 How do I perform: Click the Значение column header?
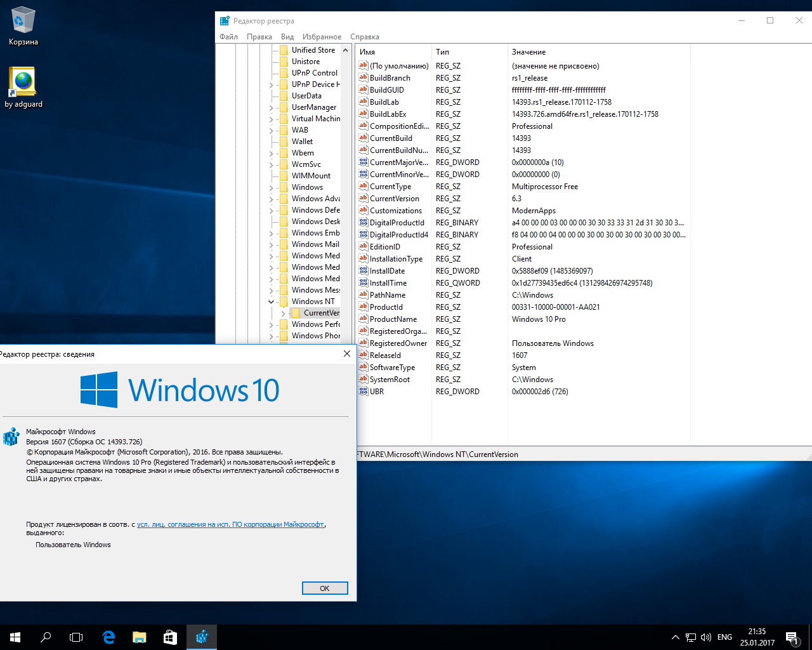tap(599, 52)
